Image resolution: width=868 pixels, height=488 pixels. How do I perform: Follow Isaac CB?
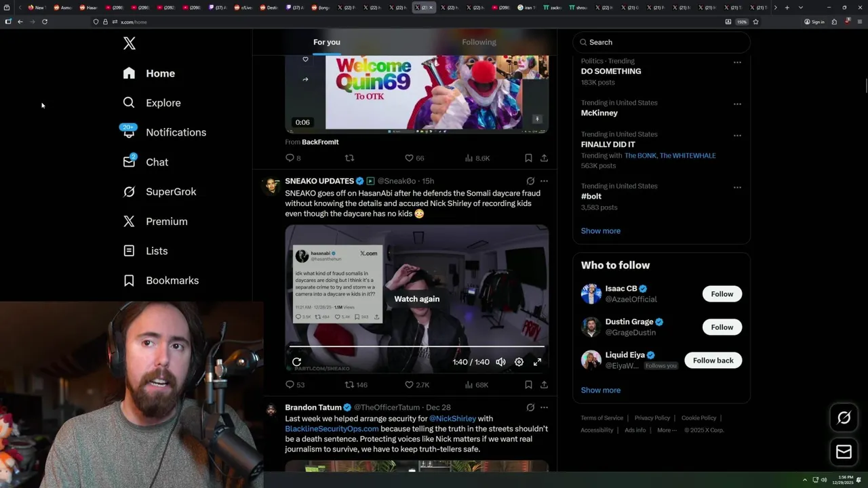point(722,294)
